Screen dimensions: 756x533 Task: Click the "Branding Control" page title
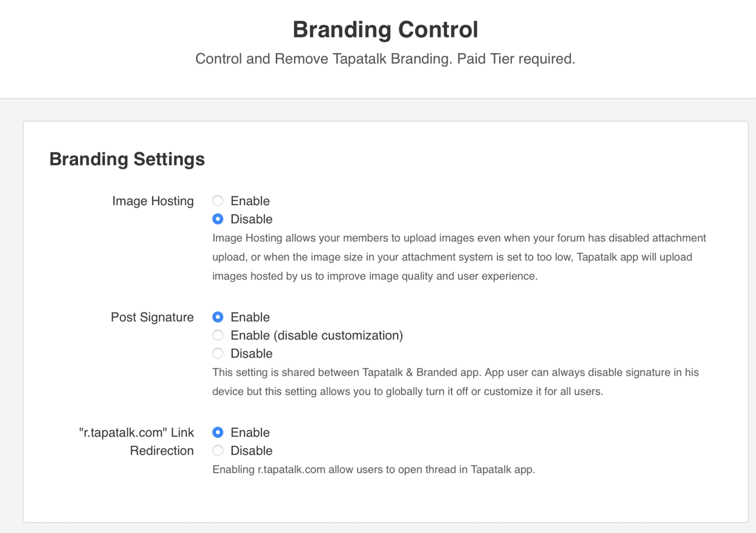[385, 30]
